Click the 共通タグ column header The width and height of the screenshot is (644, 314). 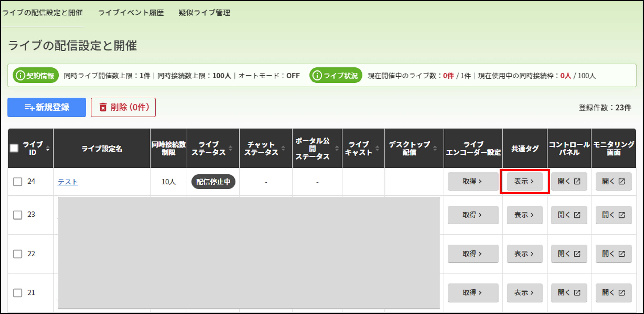pos(525,149)
